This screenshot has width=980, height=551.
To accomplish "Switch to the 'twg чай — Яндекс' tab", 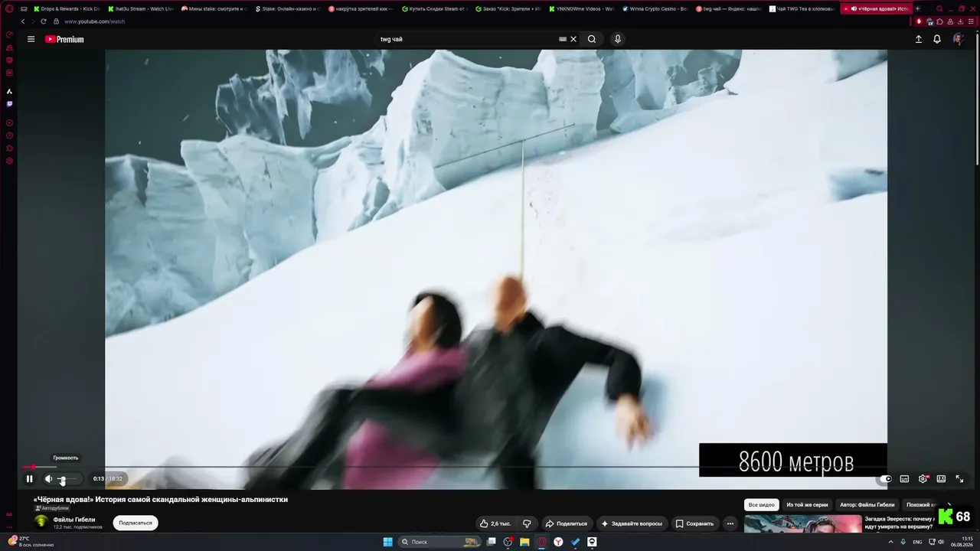I will point(729,8).
